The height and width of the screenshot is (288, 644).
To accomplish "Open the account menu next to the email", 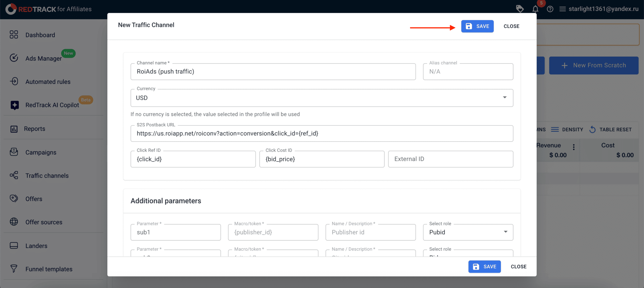I will 563,9.
